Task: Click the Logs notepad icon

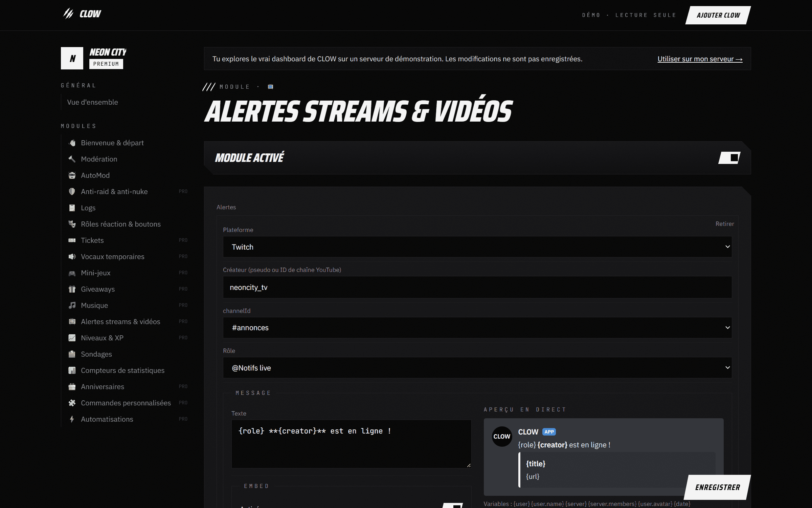Action: click(72, 208)
